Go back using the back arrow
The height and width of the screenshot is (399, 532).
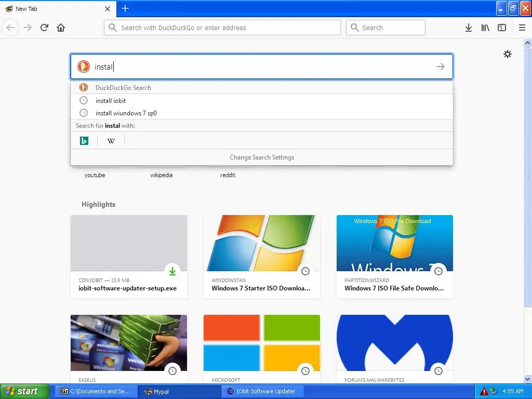pos(10,28)
